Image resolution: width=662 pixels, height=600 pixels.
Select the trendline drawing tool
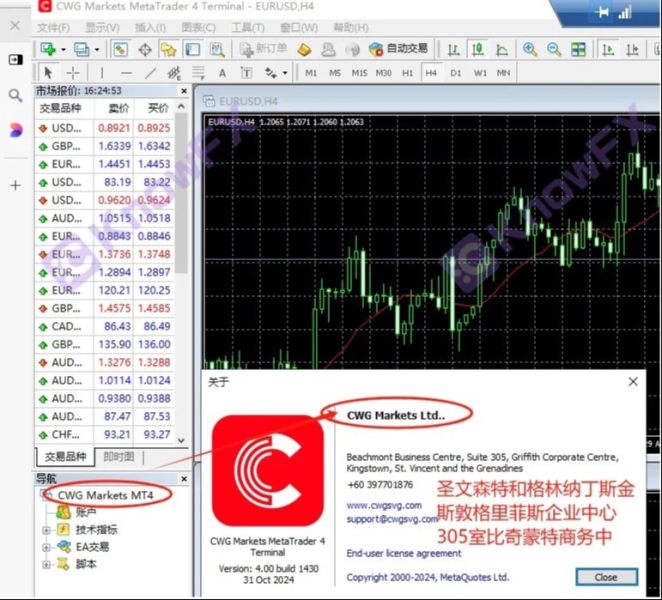coord(150,73)
